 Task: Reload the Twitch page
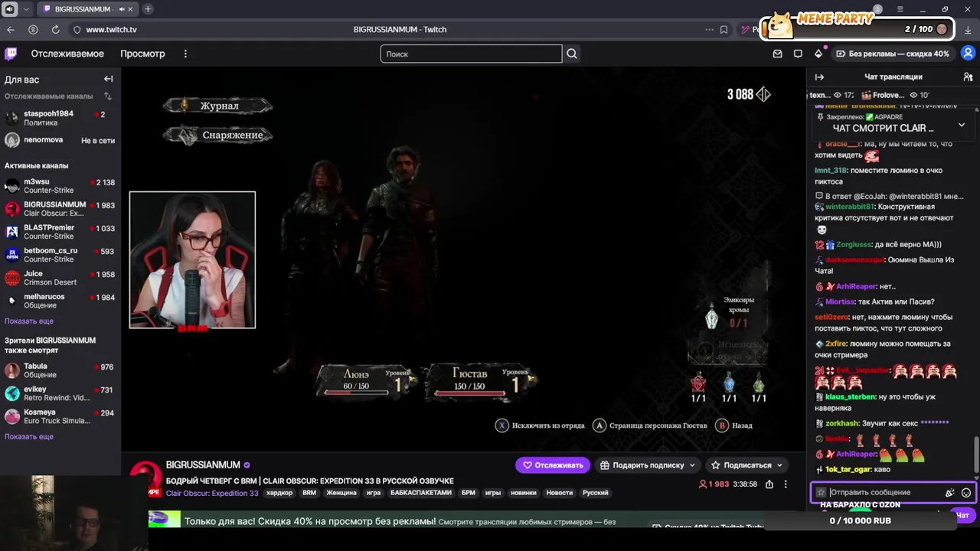[55, 29]
